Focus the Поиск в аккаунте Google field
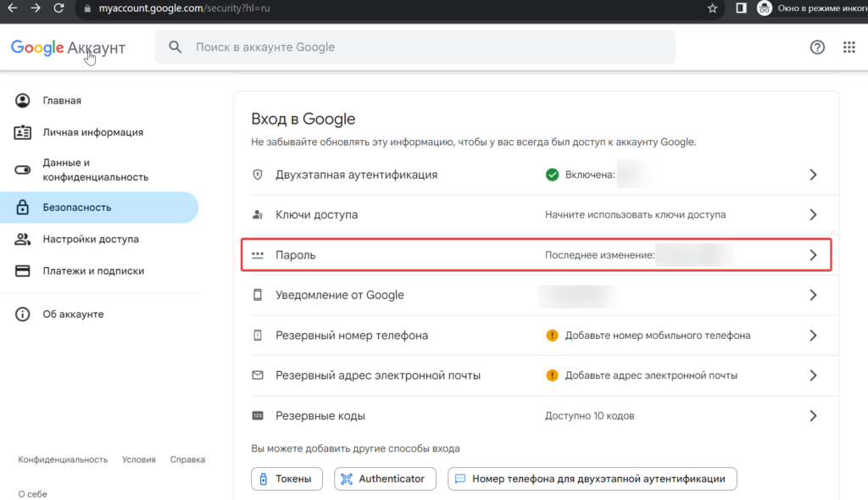The height and width of the screenshot is (500, 868). pyautogui.click(x=415, y=47)
